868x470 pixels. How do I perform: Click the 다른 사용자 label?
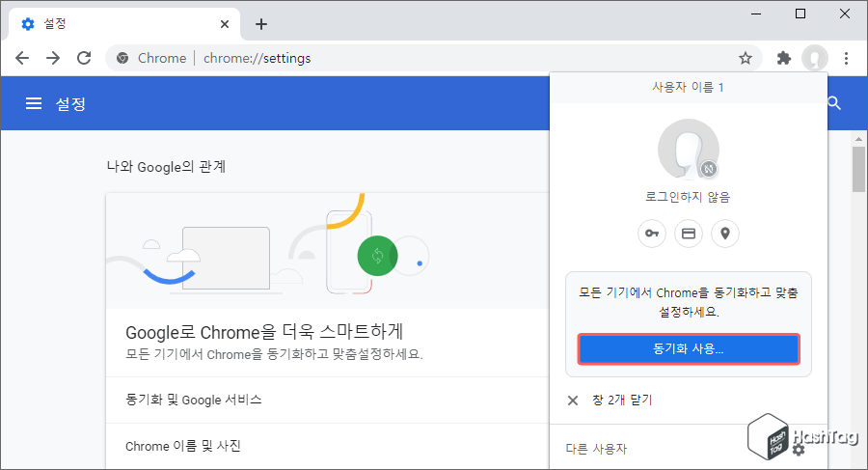click(596, 449)
